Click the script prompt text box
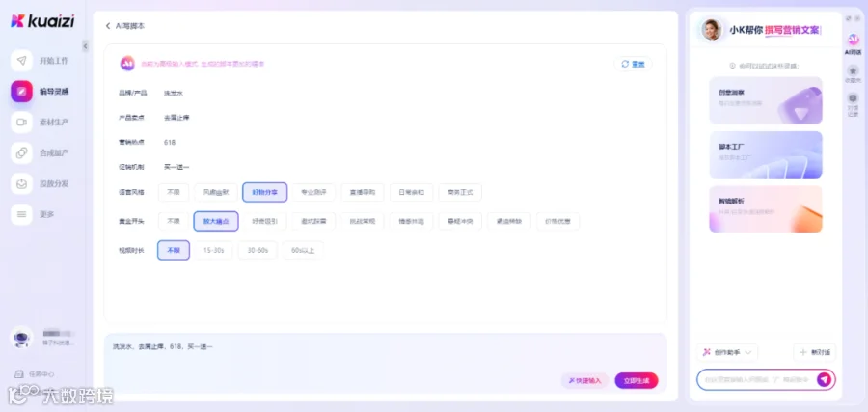This screenshot has width=868, height=412. (385, 364)
